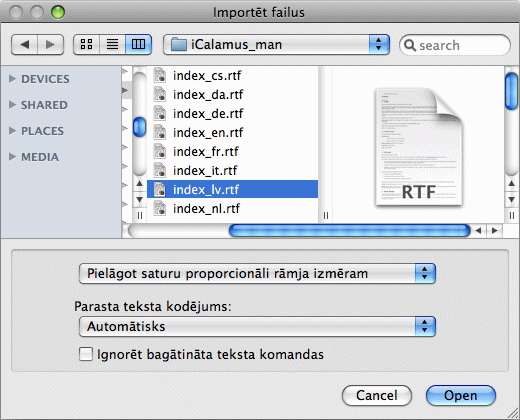
Task: Select index_nl.rtf in the file list
Action: click(x=232, y=209)
